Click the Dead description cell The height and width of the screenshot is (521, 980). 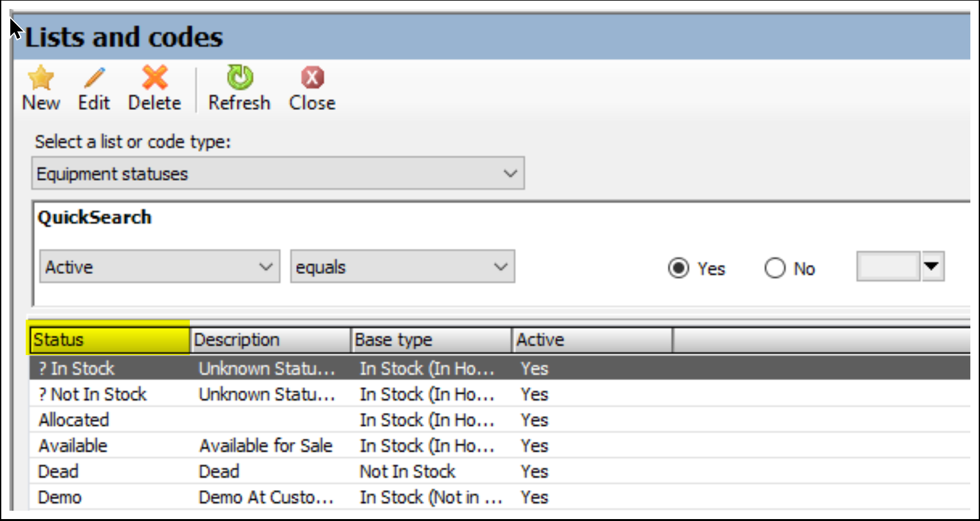pos(219,471)
